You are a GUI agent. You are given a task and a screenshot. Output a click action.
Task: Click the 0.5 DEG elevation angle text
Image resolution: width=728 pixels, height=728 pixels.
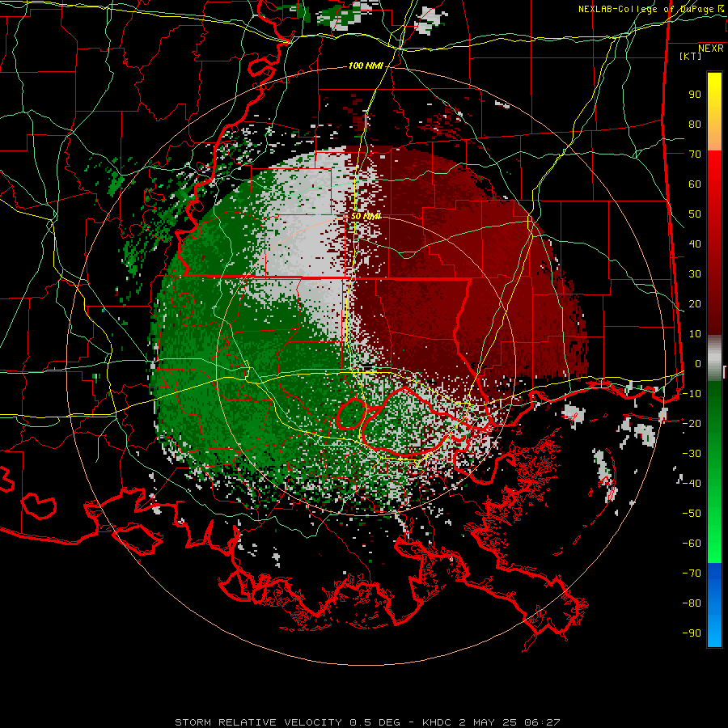(375, 722)
